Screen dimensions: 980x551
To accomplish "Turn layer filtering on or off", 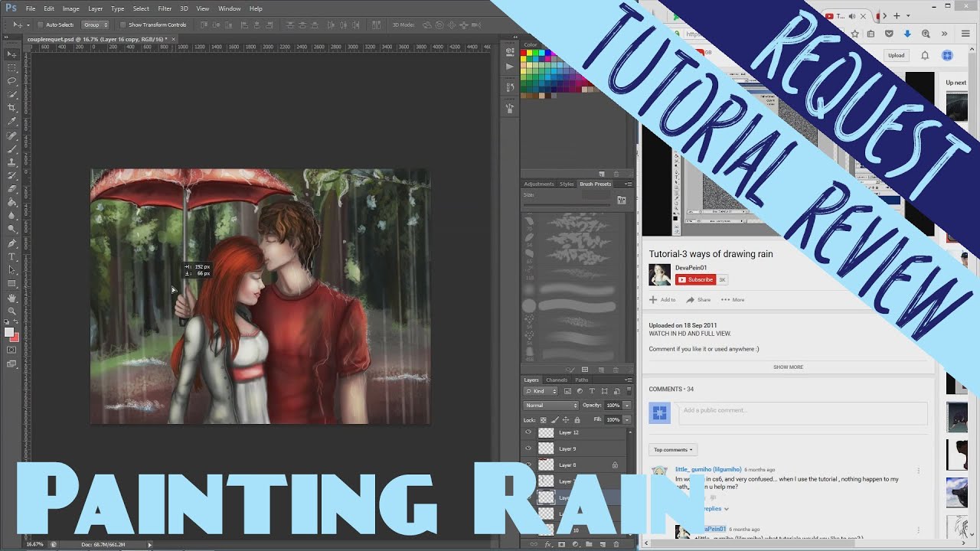I will (x=628, y=391).
